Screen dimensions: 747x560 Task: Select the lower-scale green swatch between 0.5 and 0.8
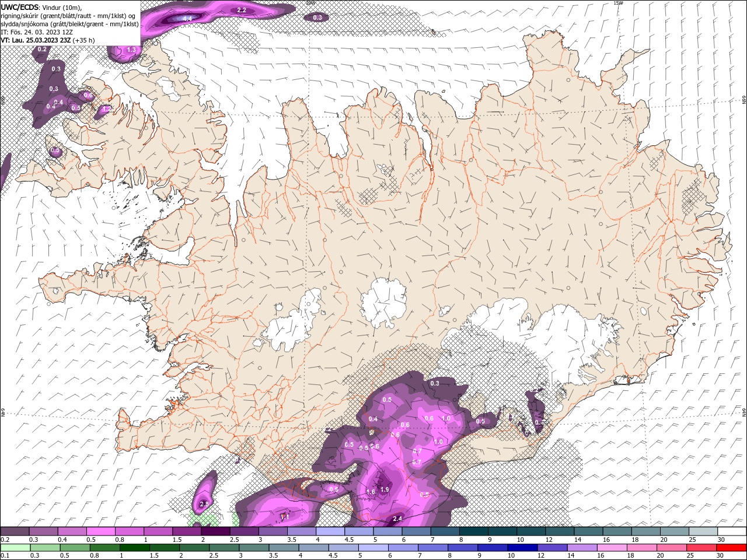[75, 548]
